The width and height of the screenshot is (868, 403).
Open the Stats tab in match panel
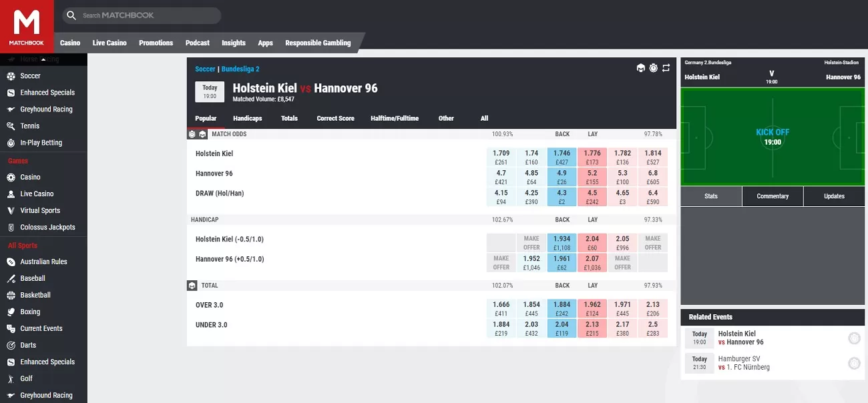click(x=711, y=196)
